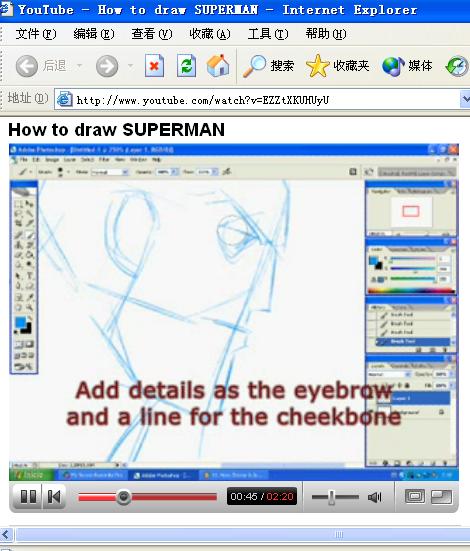Click the video progress slider knob
This screenshot has height=551, width=470.
click(123, 497)
